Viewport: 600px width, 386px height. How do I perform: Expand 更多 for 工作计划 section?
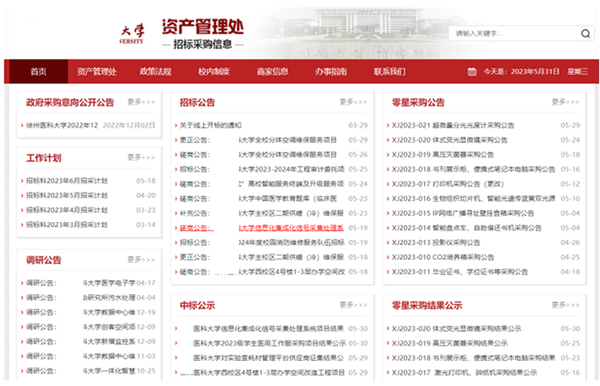pyautogui.click(x=141, y=158)
